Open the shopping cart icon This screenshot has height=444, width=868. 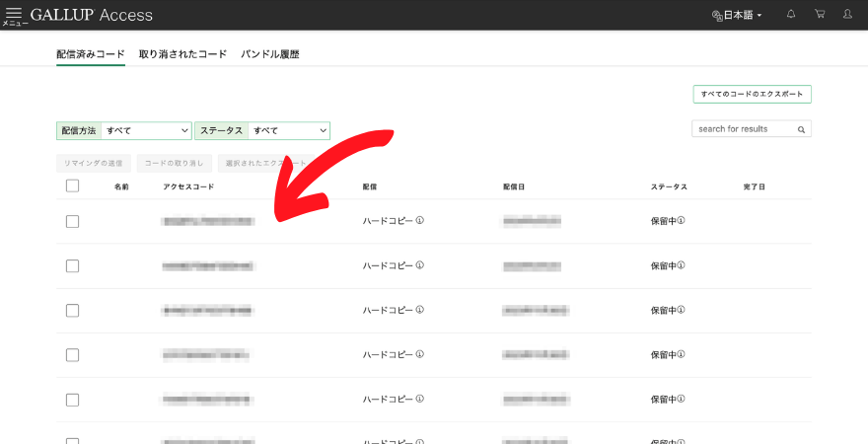[x=820, y=15]
